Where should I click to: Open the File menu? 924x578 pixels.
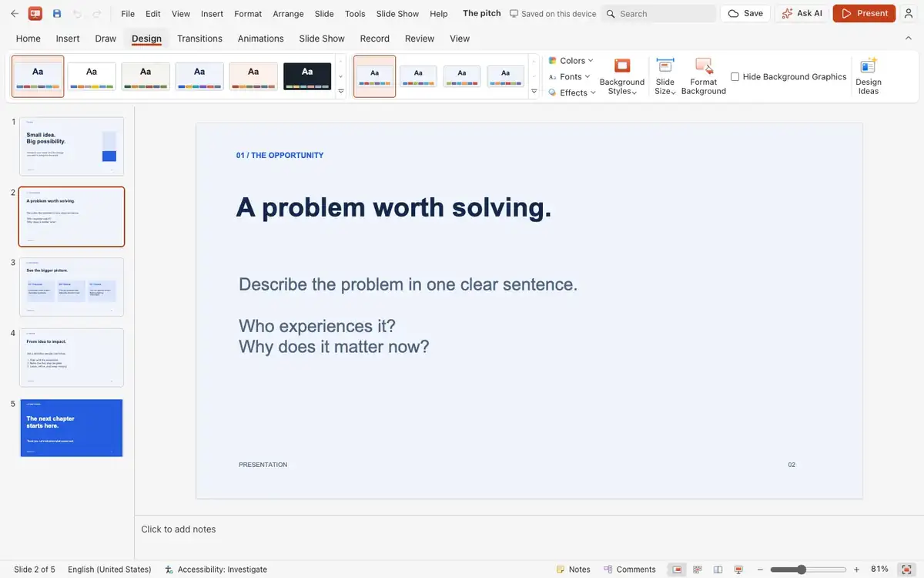tap(128, 14)
